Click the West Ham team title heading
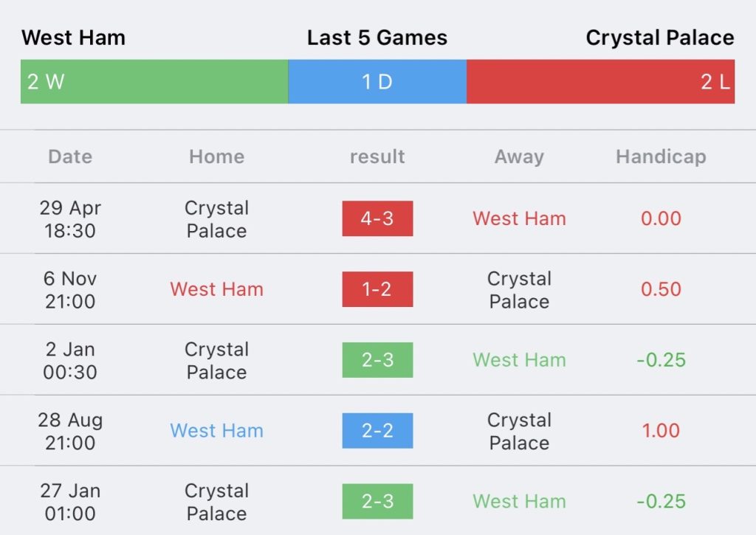 point(73,38)
